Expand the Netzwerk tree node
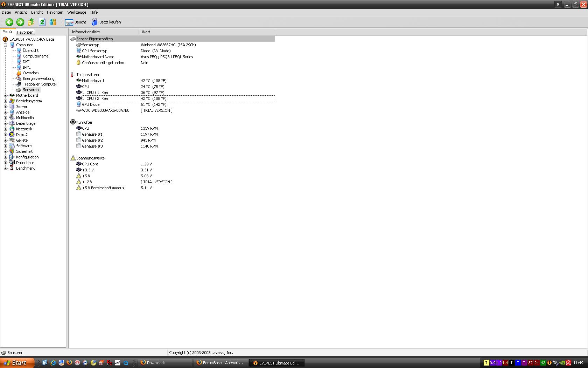This screenshot has height=368, width=588. tap(5, 129)
